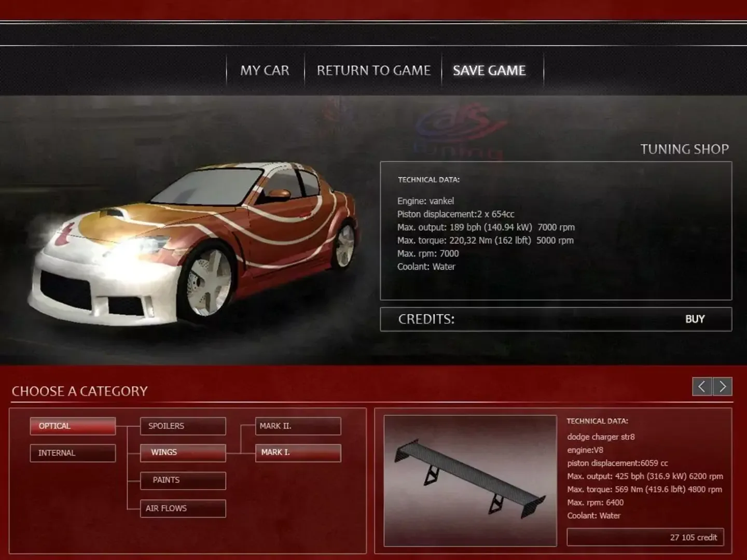Choose the Air Flows subcategory
Viewport: 747px width, 560px height.
pos(183,508)
